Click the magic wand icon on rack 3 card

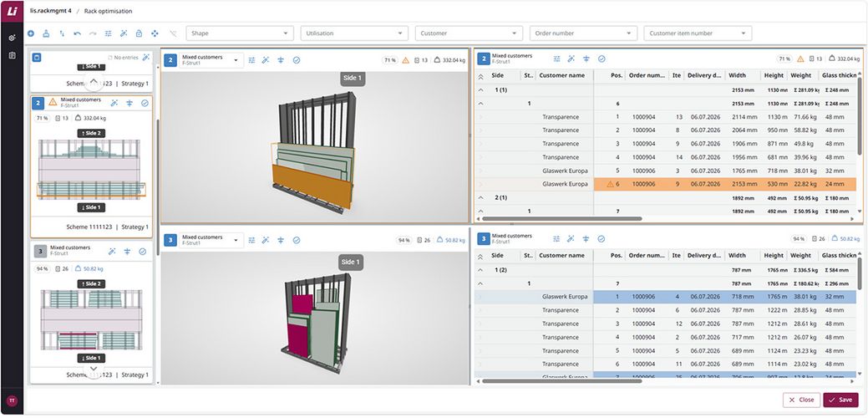(x=113, y=252)
